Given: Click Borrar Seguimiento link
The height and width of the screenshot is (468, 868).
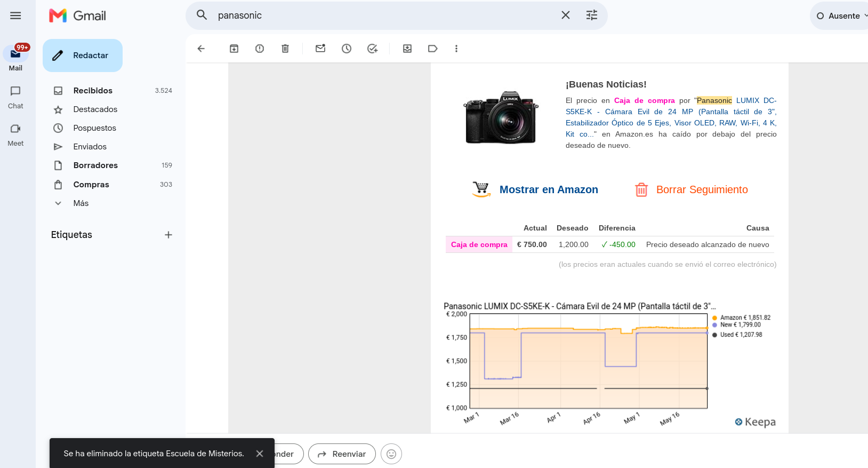Looking at the screenshot, I should coord(702,189).
